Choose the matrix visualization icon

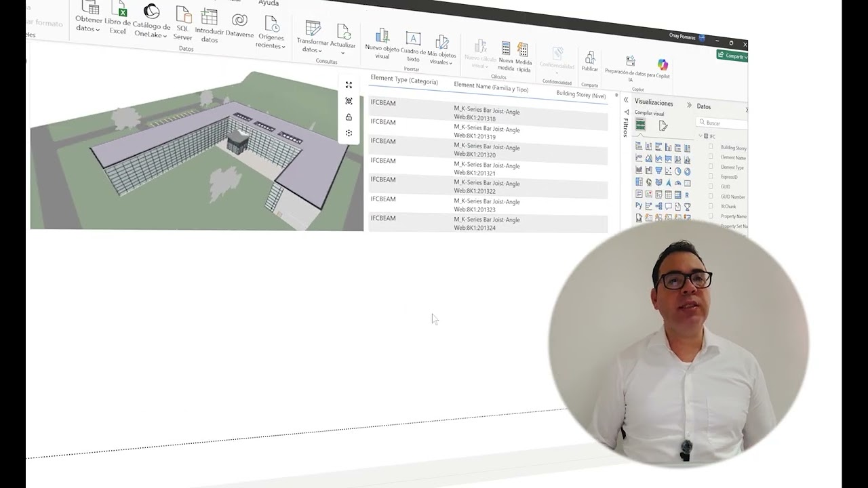pos(677,195)
